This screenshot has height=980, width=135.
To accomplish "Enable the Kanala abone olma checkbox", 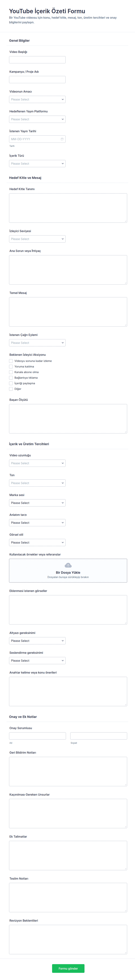I will [x=11, y=372].
